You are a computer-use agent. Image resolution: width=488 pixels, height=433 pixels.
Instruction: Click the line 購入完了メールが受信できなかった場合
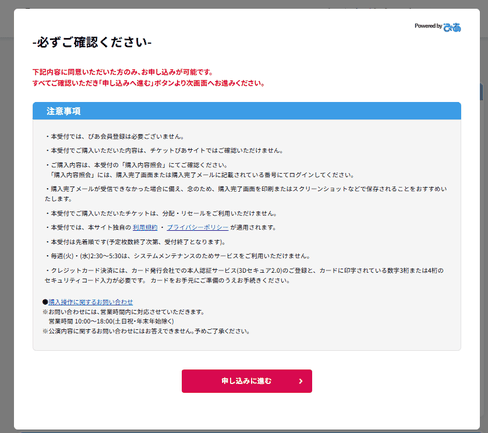[246, 194]
